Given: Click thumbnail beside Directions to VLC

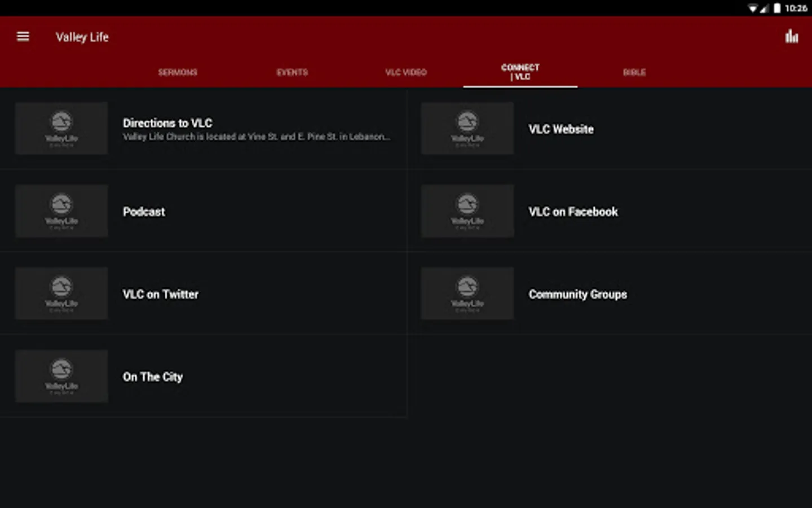Looking at the screenshot, I should (61, 129).
